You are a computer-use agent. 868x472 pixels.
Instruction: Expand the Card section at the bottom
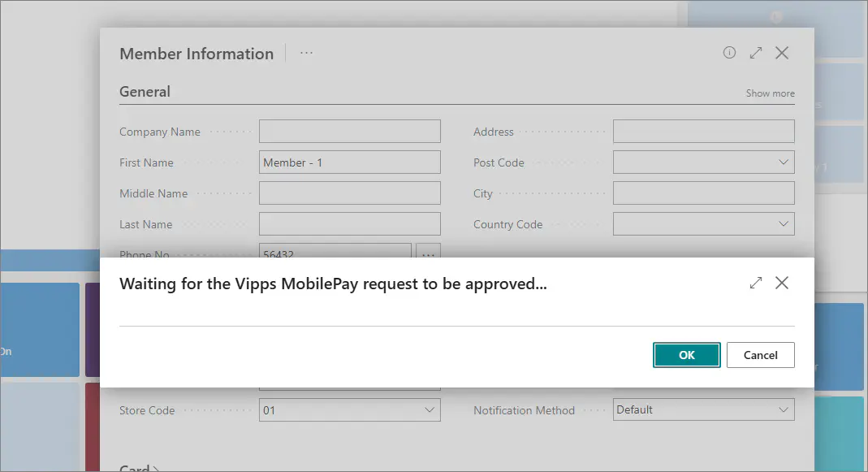(140, 468)
